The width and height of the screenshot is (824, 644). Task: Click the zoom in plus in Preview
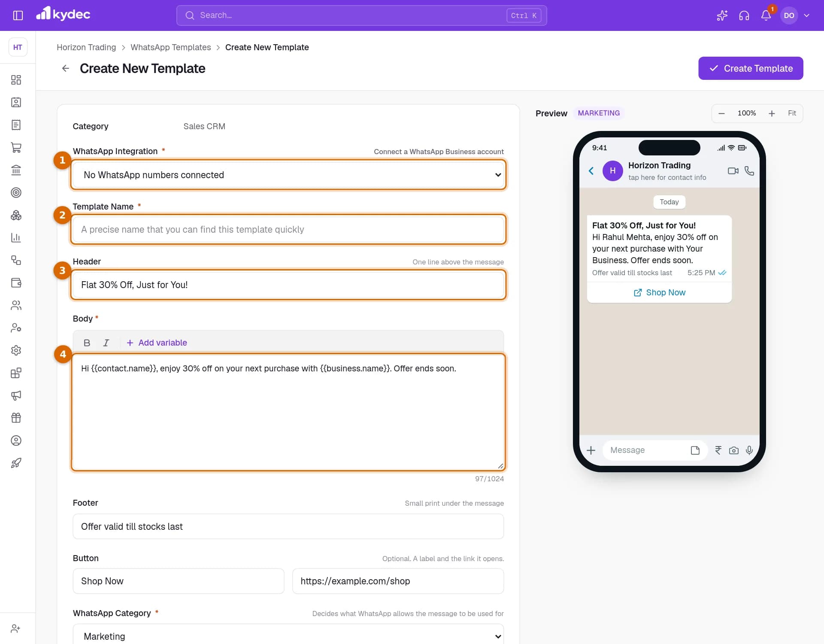(772, 113)
